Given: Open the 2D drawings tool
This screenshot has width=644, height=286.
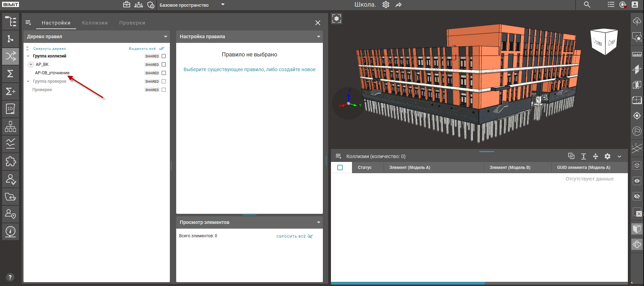Looking at the screenshot, I should tap(11, 109).
